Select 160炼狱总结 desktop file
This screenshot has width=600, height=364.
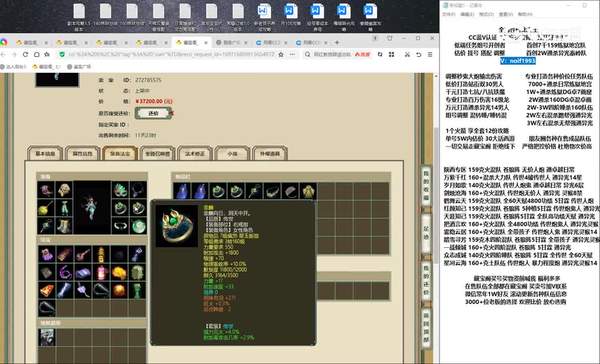tap(132, 15)
